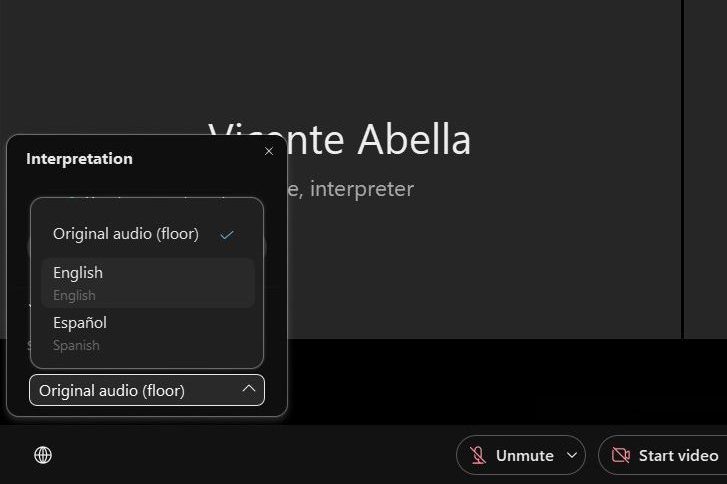This screenshot has height=484, width=727.
Task: Select Original audio (floor) from the list
Action: tap(126, 234)
